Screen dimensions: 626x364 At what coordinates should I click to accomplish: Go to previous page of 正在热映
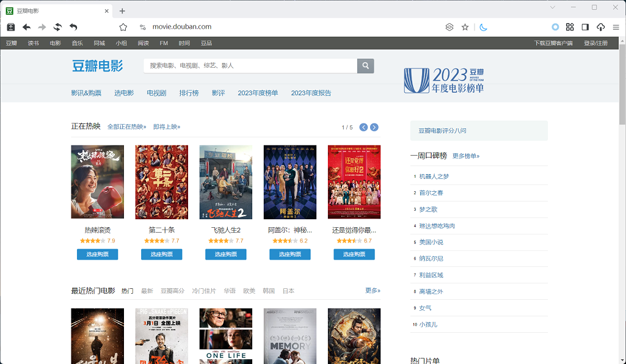point(363,127)
